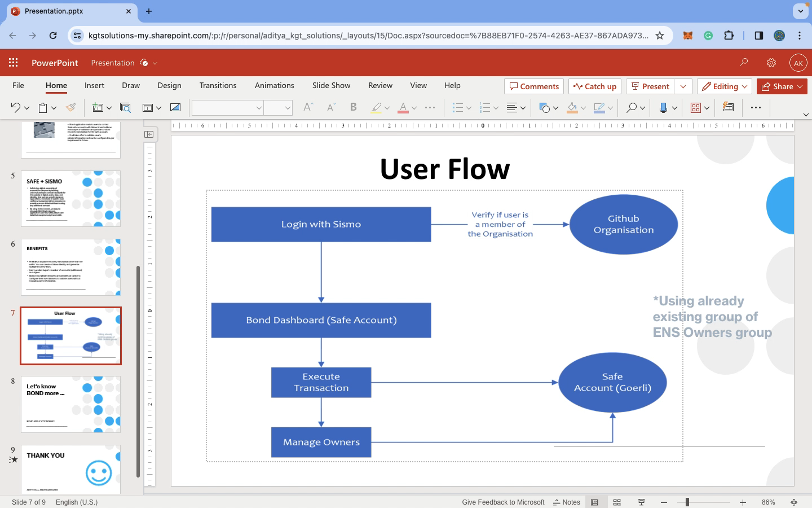This screenshot has width=812, height=508.
Task: Open the Presentation file name dropdown
Action: tap(155, 63)
